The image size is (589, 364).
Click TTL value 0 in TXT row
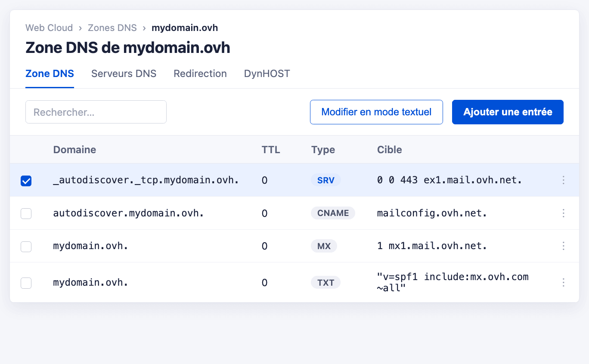264,283
